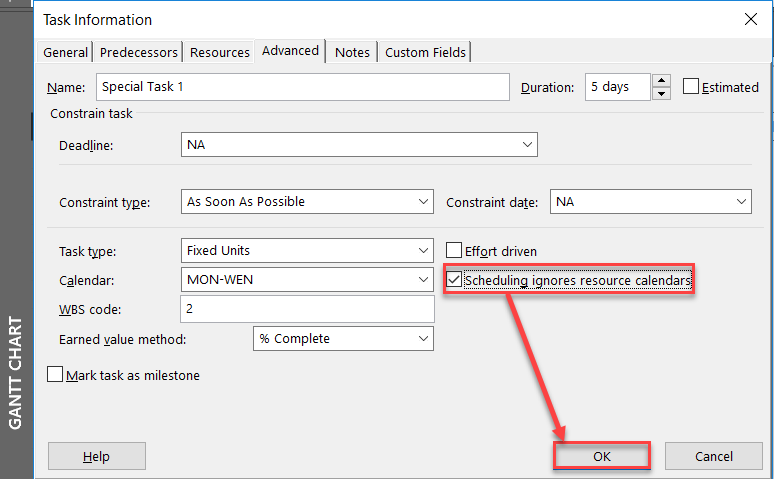
Task: Click the Duration input field
Action: pyautogui.click(x=617, y=87)
